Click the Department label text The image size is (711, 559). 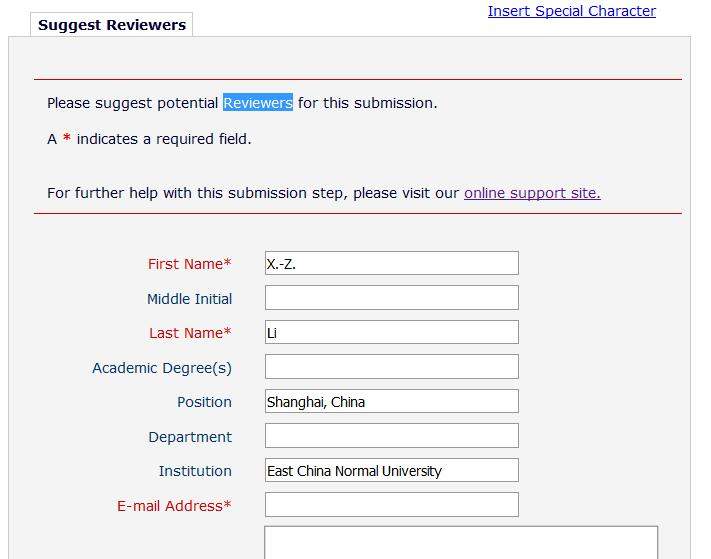[190, 437]
